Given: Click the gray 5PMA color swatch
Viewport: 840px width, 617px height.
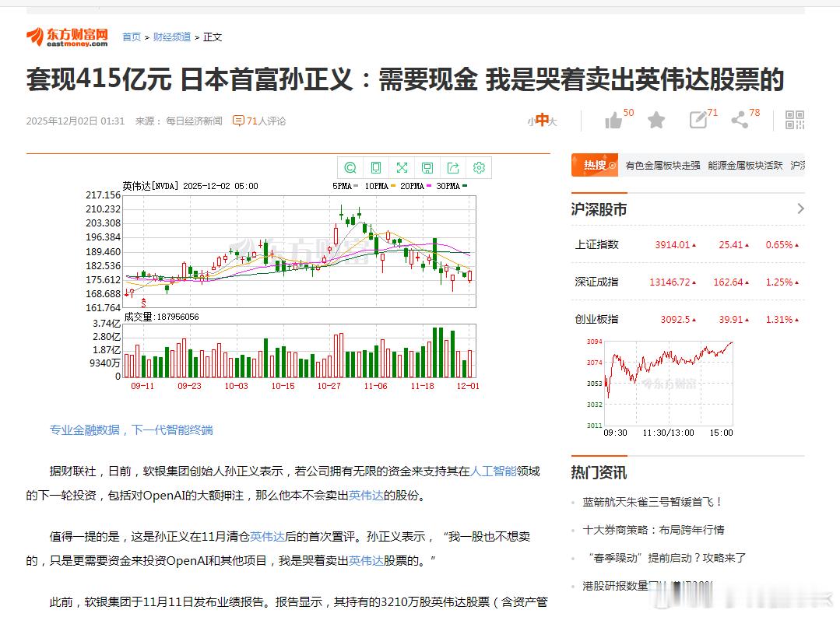Looking at the screenshot, I should pyautogui.click(x=357, y=186).
